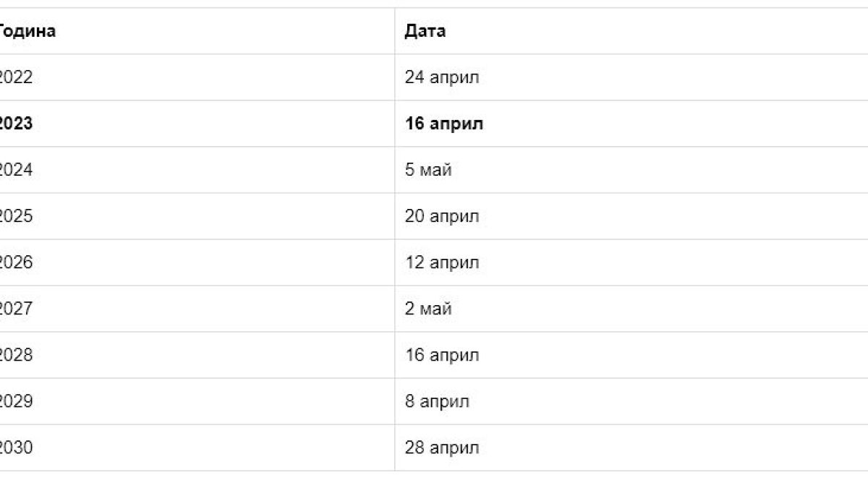868x488 pixels.
Task: Click the 2 май date cell
Action: click(428, 309)
